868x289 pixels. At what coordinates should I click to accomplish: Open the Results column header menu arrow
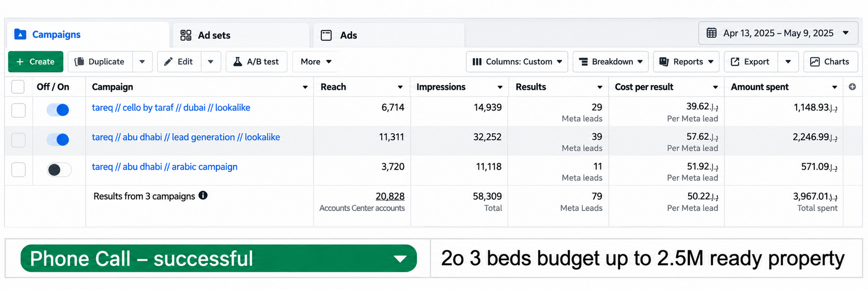(599, 87)
